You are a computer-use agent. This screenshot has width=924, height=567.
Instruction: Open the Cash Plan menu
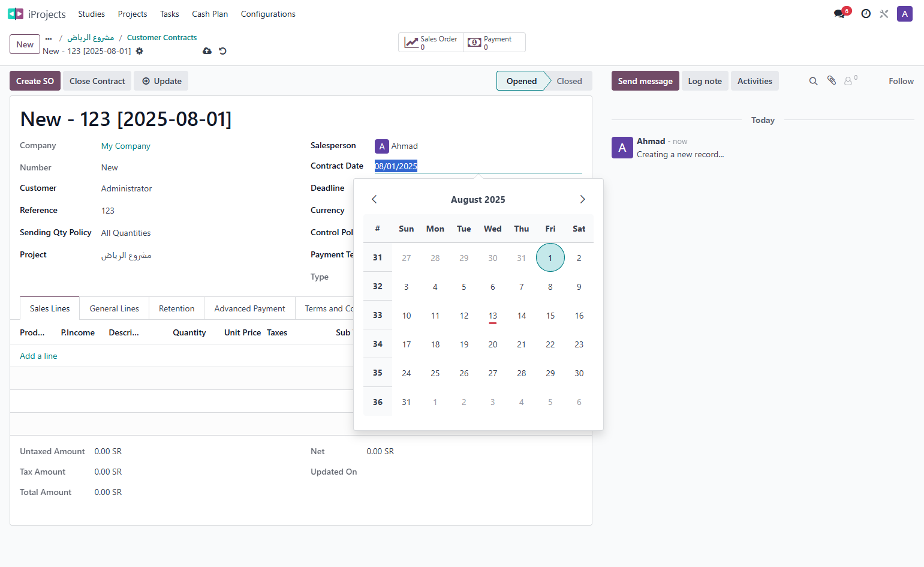210,14
